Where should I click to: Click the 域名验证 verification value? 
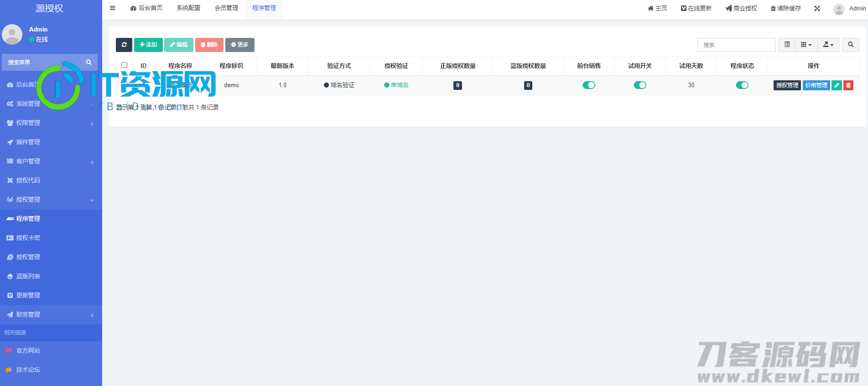click(339, 85)
